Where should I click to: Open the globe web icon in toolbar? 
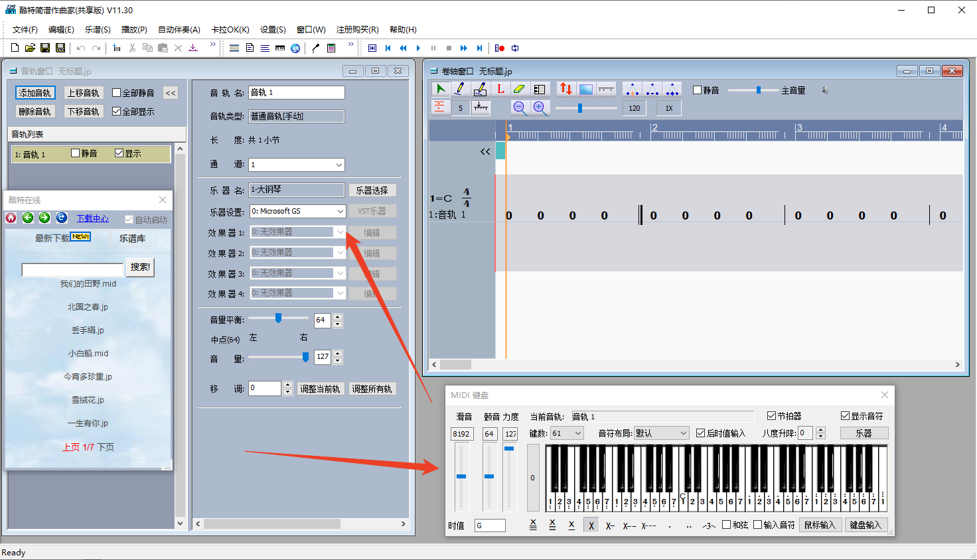click(x=295, y=48)
